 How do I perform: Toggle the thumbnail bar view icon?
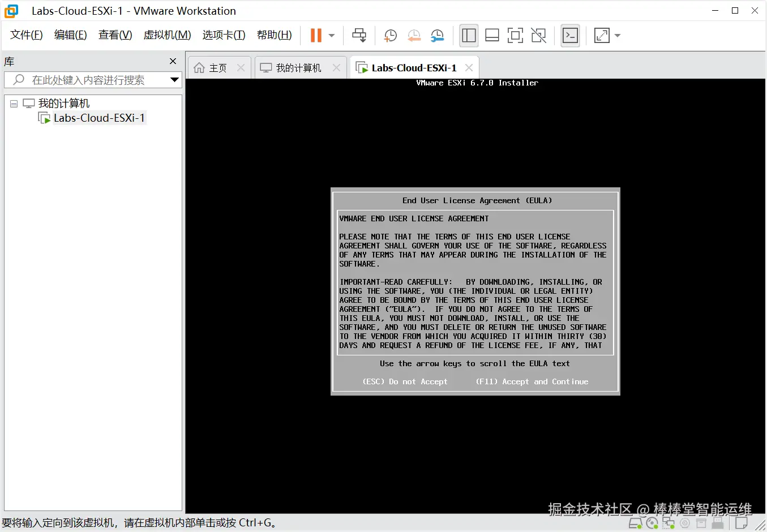(492, 36)
